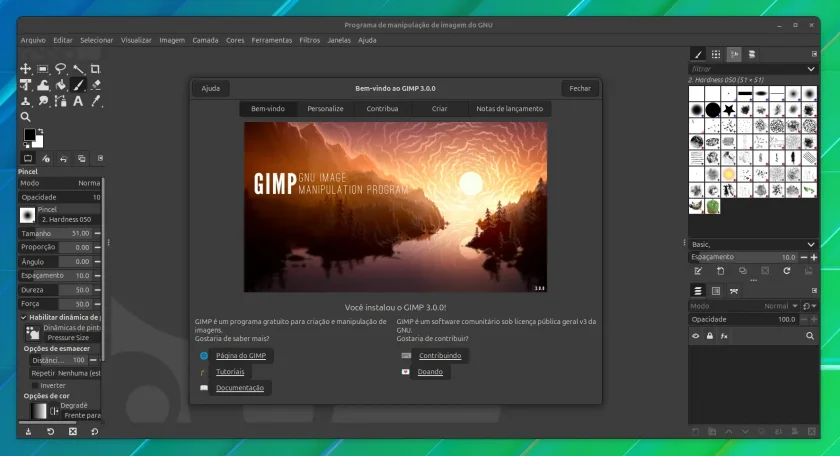Image resolution: width=840 pixels, height=456 pixels.
Task: Open the Filtros menu
Action: click(310, 40)
